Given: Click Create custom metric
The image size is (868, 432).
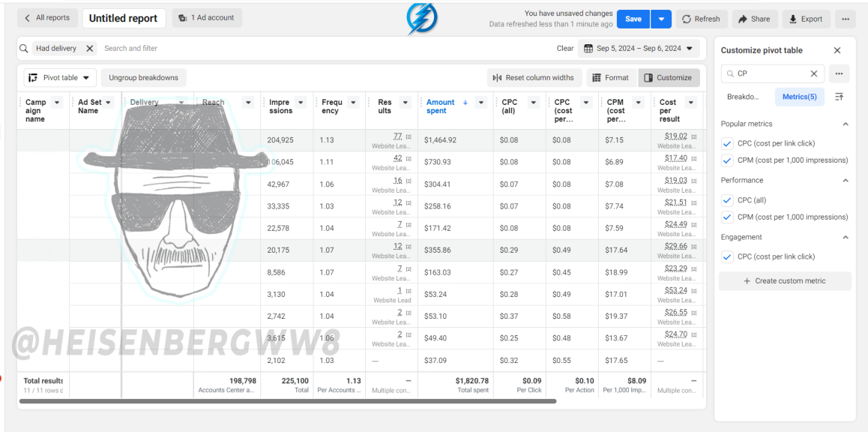Looking at the screenshot, I should pos(784,281).
